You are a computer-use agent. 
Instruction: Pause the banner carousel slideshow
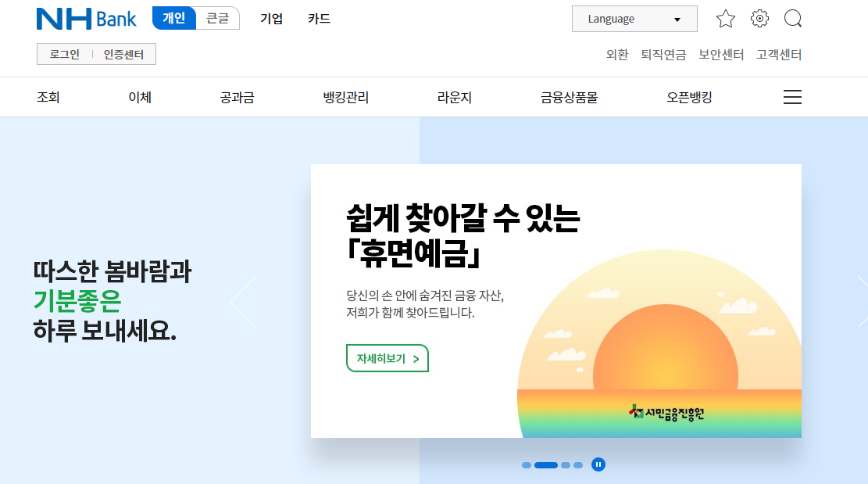click(x=598, y=464)
